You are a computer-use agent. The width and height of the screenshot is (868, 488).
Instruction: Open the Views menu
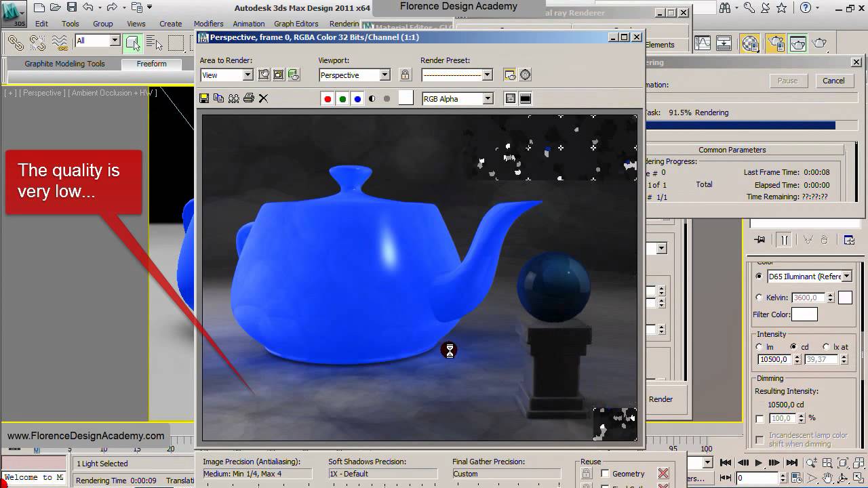point(136,24)
